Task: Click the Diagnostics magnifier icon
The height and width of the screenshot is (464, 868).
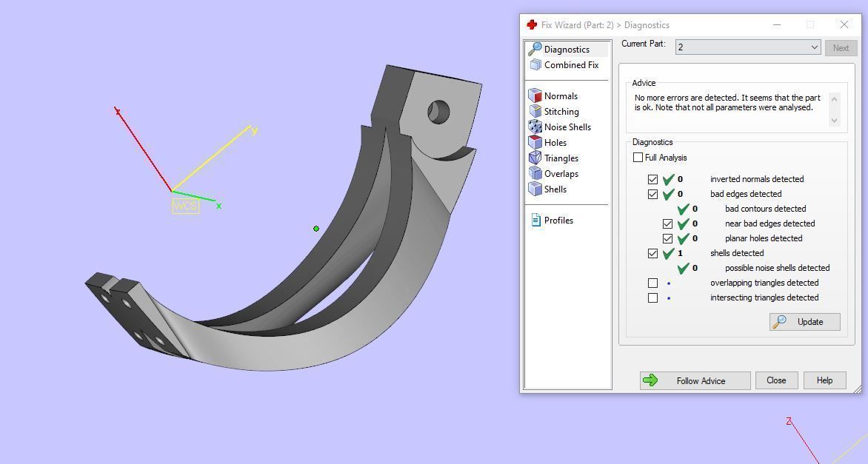Action: click(535, 50)
